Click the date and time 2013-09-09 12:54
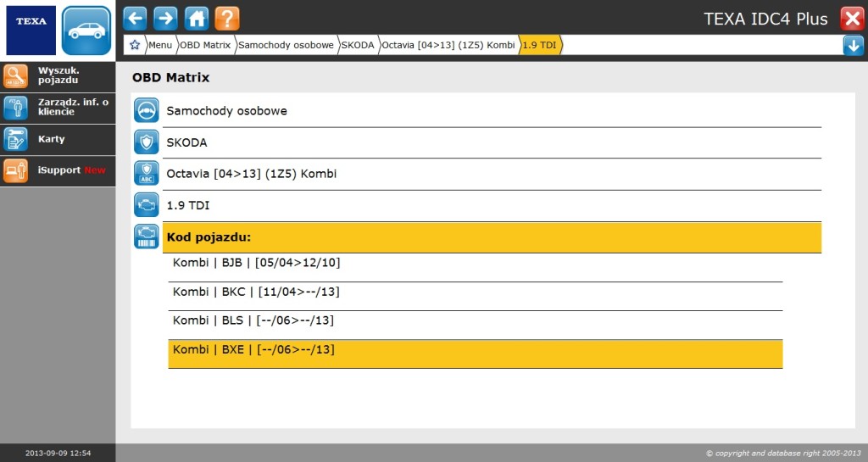Viewport: 868px width, 462px height. 58,454
